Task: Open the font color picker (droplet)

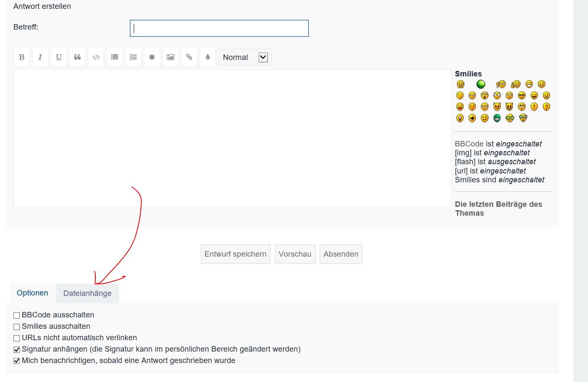Action: [x=208, y=57]
